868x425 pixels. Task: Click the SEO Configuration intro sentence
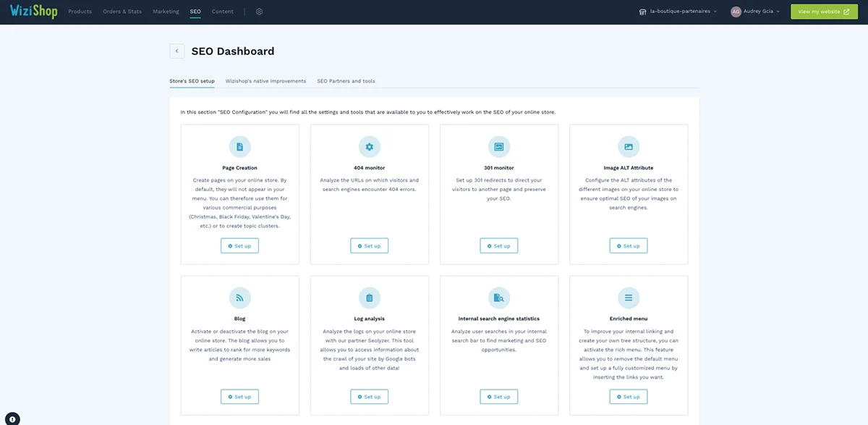pos(367,112)
